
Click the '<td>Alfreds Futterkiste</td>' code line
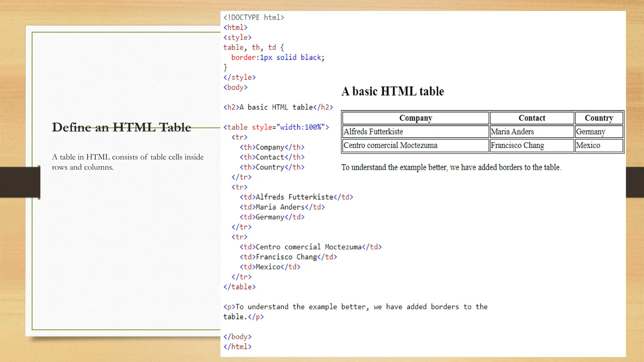click(297, 197)
